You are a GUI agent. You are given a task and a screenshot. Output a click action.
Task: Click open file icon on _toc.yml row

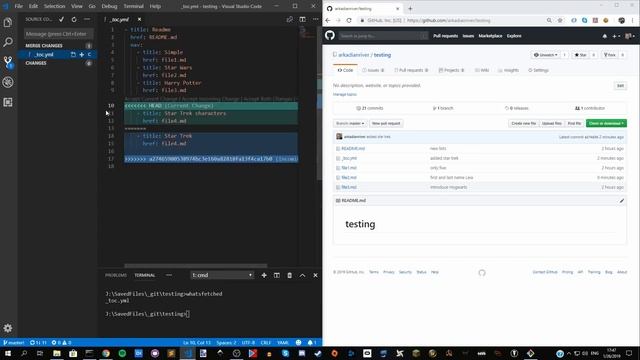point(73,54)
